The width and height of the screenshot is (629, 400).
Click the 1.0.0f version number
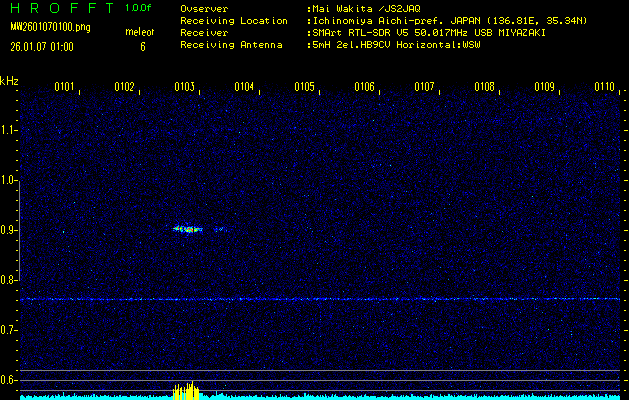tap(139, 8)
